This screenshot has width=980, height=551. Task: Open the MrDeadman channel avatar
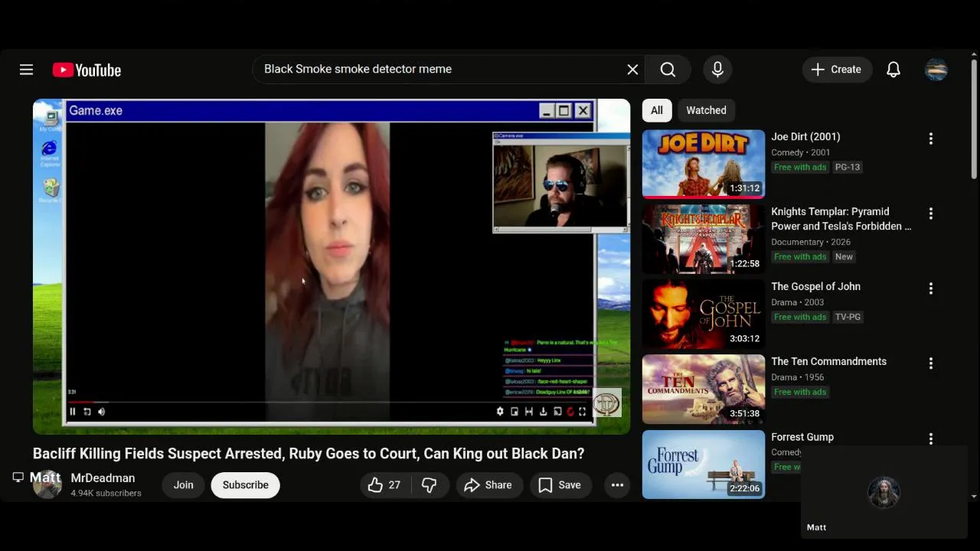tap(47, 485)
